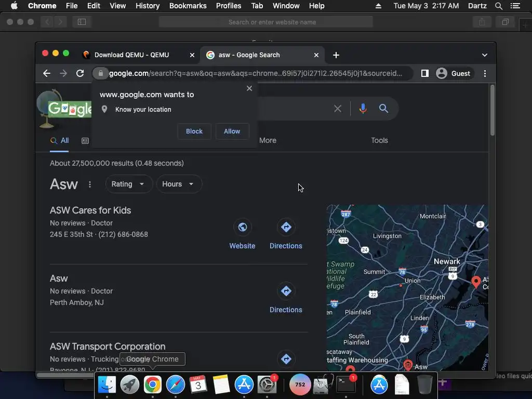The width and height of the screenshot is (532, 399).
Task: Toggle Chrome's side panel icon
Action: [425, 73]
